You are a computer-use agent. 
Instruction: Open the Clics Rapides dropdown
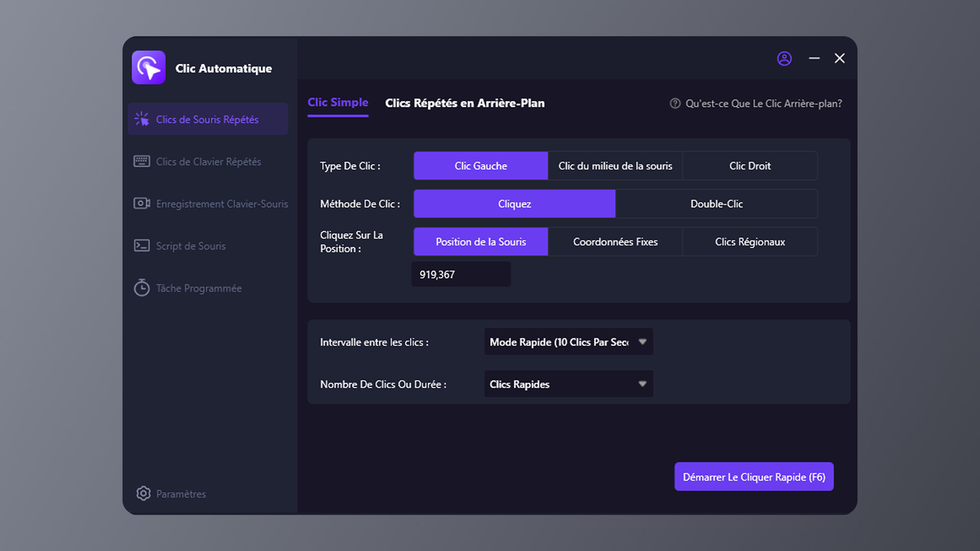click(568, 384)
